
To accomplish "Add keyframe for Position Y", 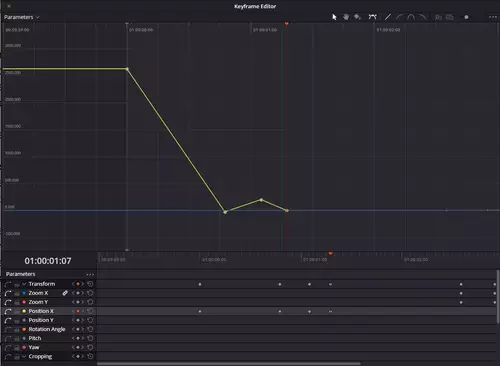I will (x=78, y=320).
